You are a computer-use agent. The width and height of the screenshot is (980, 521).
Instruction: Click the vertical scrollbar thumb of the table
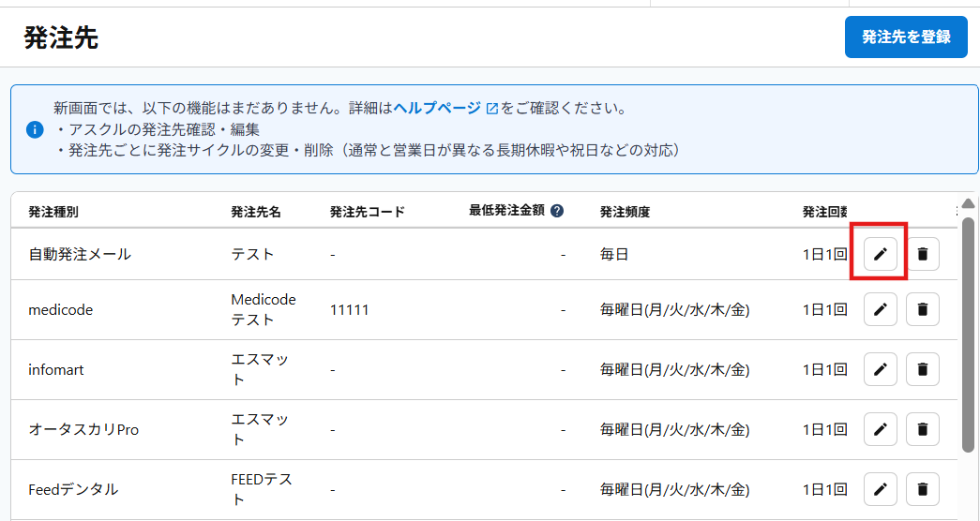pyautogui.click(x=969, y=333)
